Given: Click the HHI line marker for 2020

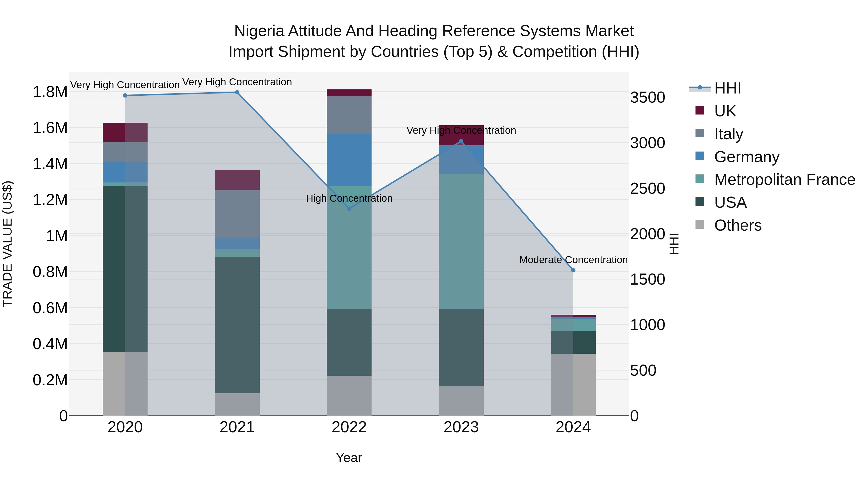Looking at the screenshot, I should pos(125,96).
